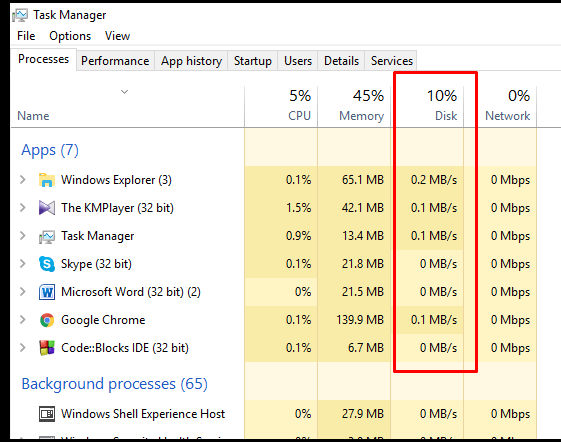The image size is (561, 442).
Task: Open the Options menu
Action: click(70, 36)
